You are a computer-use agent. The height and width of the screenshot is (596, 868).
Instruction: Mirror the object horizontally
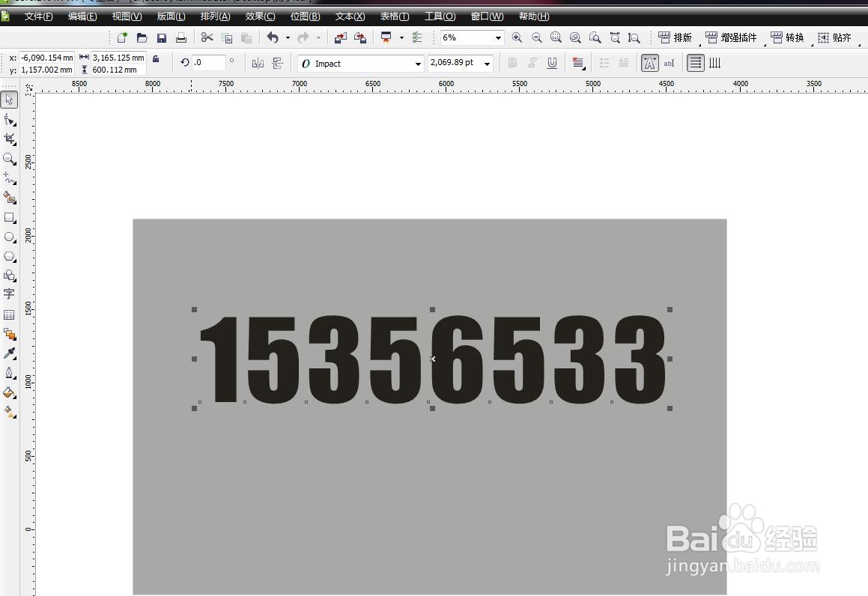(258, 63)
